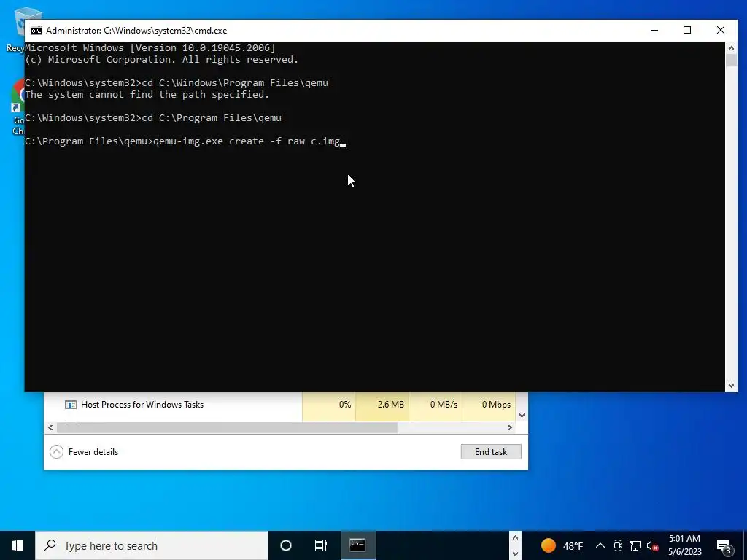The height and width of the screenshot is (560, 747).
Task: Click the Type here to search box
Action: [x=152, y=545]
